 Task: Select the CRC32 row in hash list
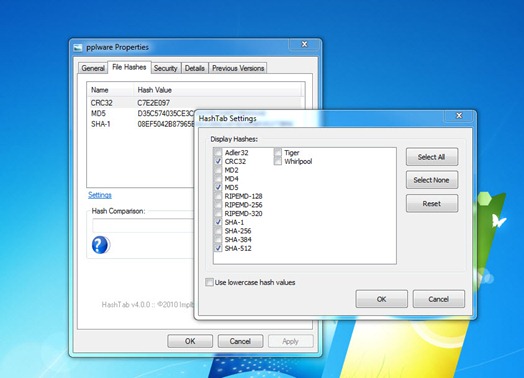click(195, 103)
